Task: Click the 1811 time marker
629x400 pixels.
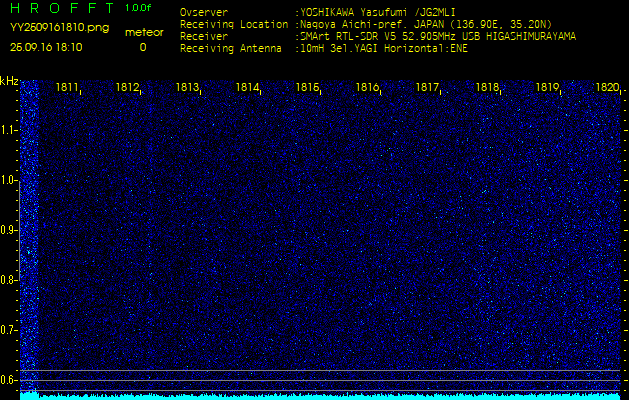Action: tap(68, 88)
